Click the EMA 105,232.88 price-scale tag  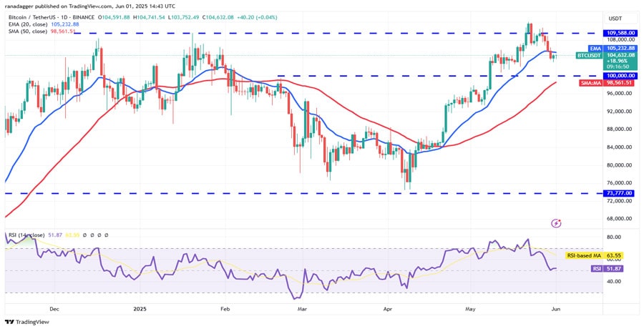coord(614,49)
